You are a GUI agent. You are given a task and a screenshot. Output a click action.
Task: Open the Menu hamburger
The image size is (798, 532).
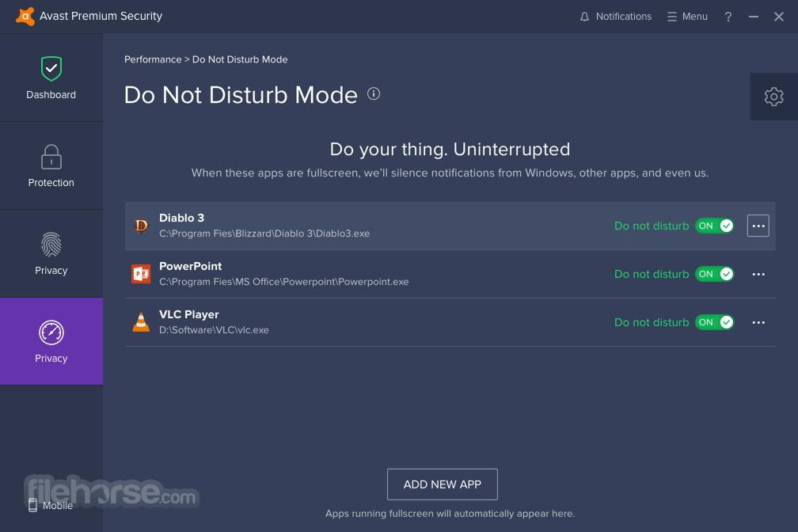(x=687, y=17)
